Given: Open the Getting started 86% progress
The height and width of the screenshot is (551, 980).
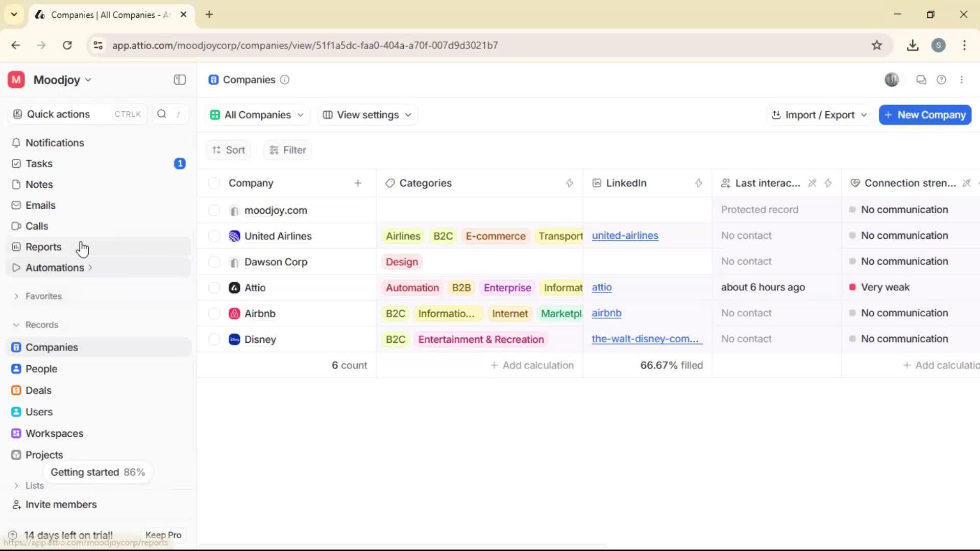Looking at the screenshot, I should pos(98,472).
